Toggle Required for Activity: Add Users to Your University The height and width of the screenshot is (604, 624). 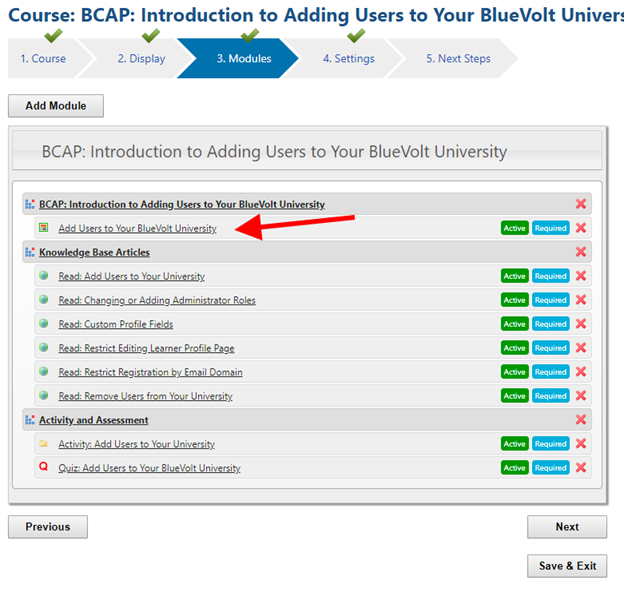[551, 444]
